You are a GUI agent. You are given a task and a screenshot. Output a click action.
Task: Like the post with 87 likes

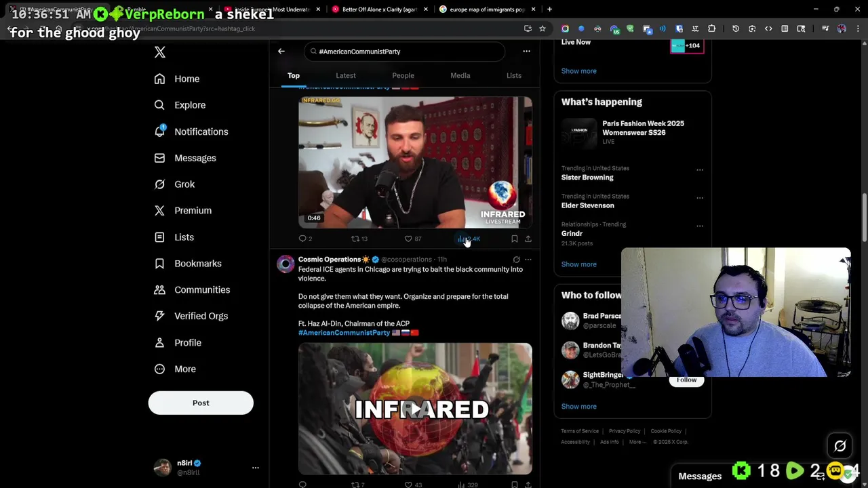412,239
